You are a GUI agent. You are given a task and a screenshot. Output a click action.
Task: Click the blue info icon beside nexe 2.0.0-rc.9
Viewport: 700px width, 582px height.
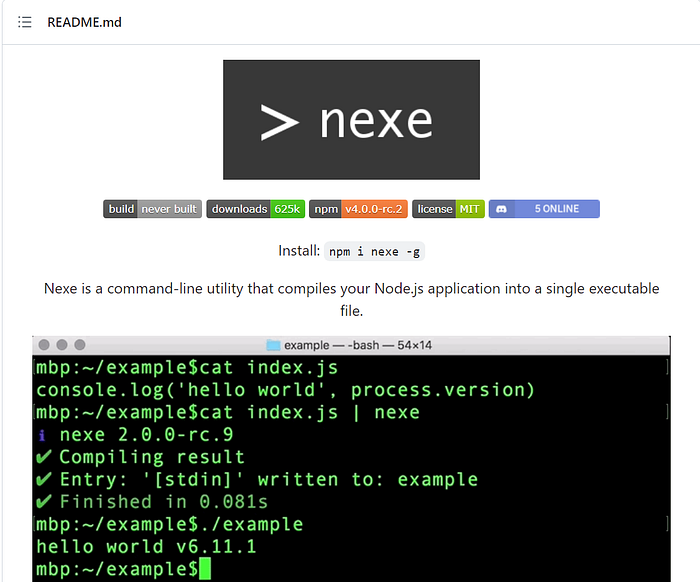(x=42, y=435)
